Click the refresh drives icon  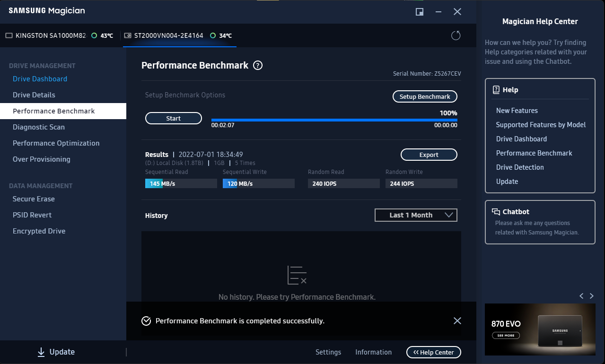[x=456, y=35]
